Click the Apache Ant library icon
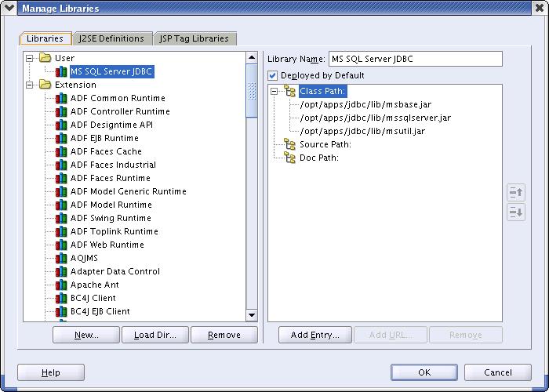Viewport: 549px width, 392px height. tap(61, 284)
